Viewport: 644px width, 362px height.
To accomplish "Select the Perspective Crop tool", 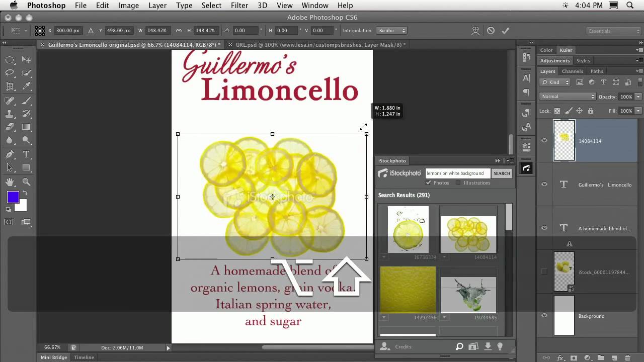I will pyautogui.click(x=10, y=86).
